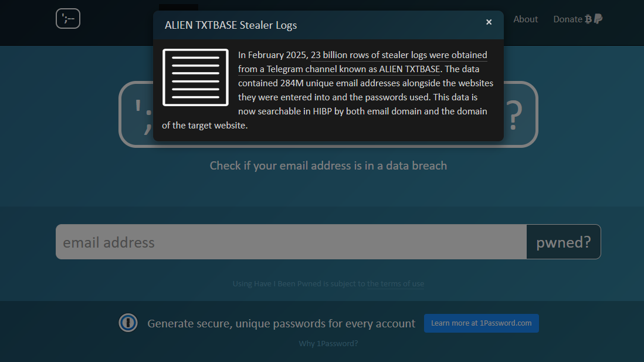Click the Have I Been Pwned logo
This screenshot has height=362, width=644.
tap(68, 19)
